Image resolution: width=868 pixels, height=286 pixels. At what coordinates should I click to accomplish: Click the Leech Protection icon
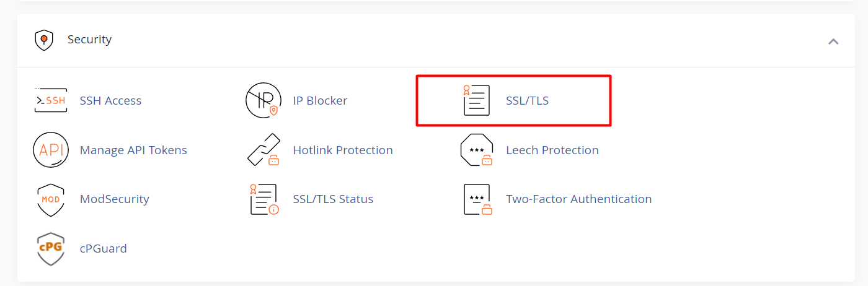tap(476, 150)
